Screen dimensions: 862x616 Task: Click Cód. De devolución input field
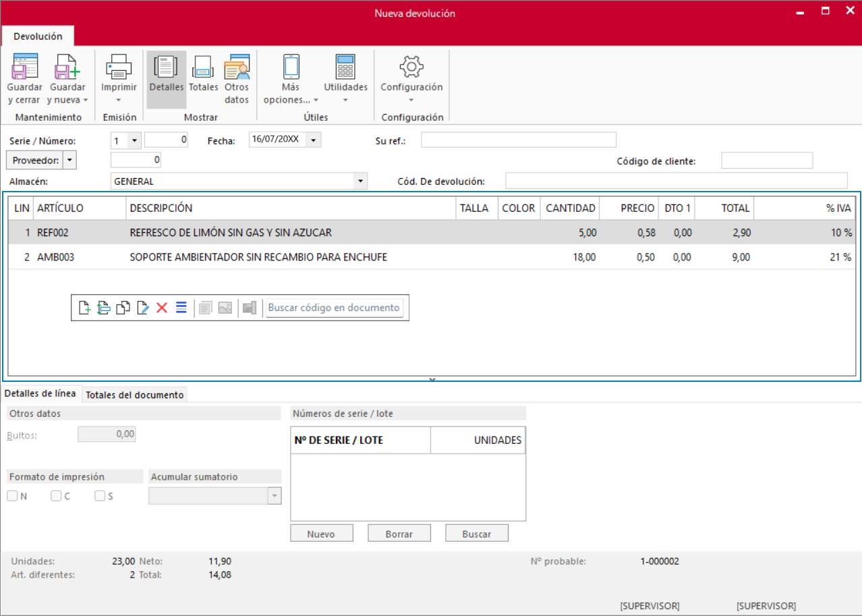point(677,181)
